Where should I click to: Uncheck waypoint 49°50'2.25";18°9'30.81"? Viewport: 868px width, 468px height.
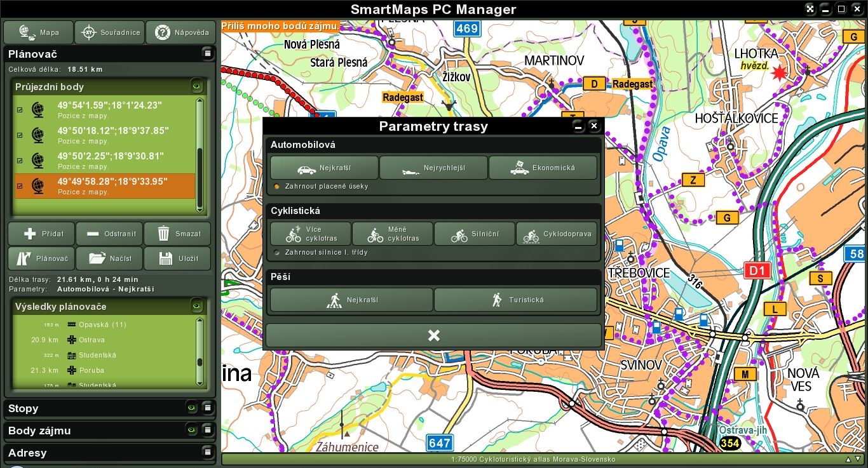click(x=20, y=161)
